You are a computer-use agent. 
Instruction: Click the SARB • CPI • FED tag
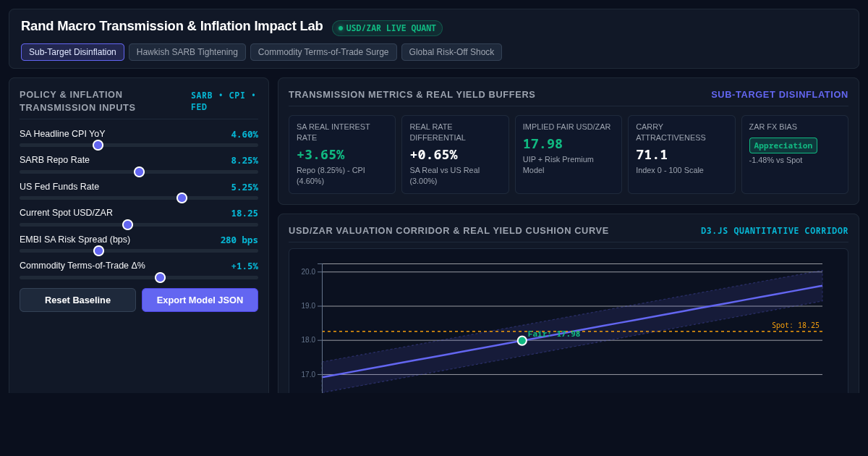(x=224, y=101)
